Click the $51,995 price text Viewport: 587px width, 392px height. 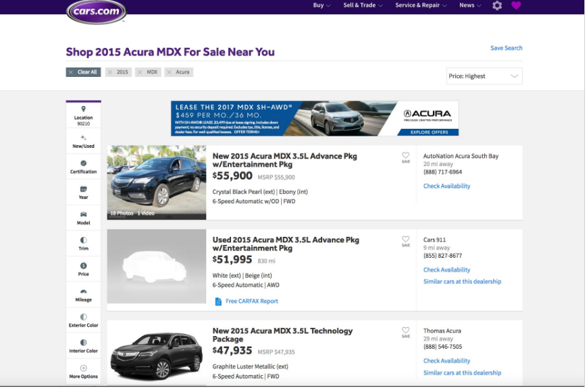pos(232,260)
